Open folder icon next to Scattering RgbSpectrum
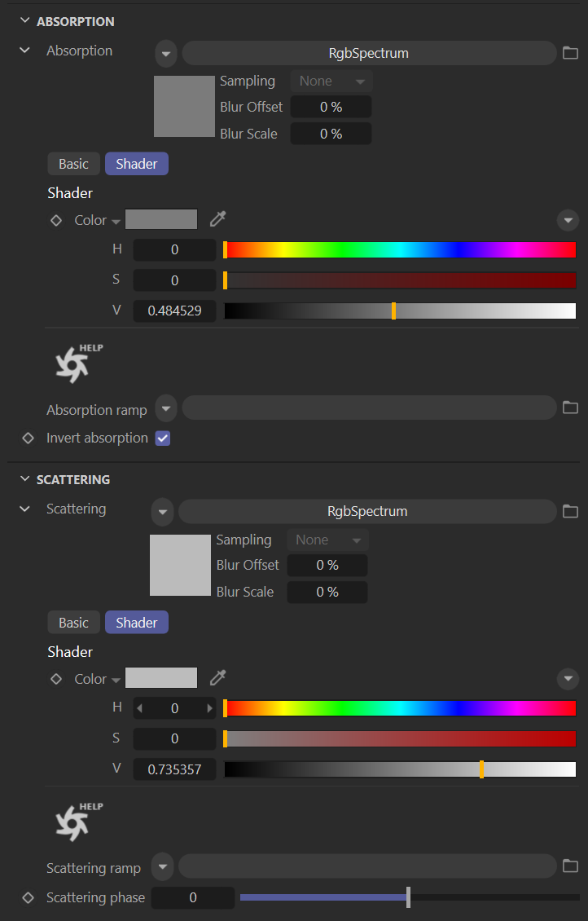The width and height of the screenshot is (588, 921). (570, 512)
